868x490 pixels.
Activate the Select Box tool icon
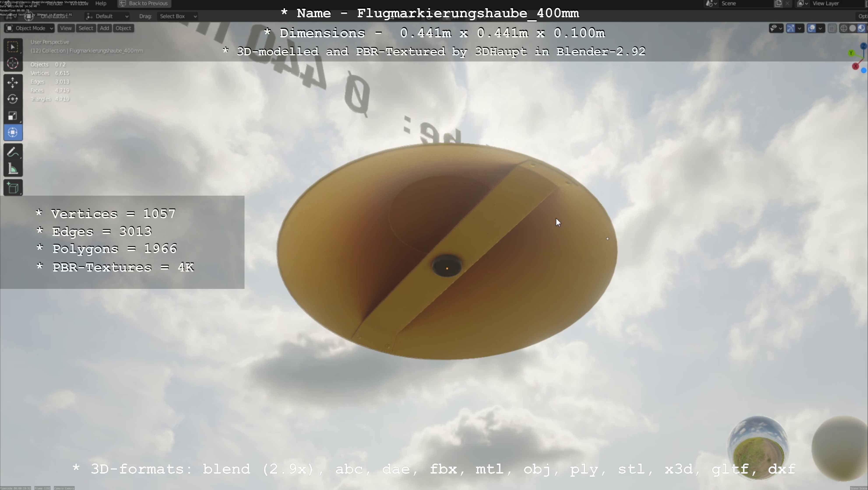(13, 46)
